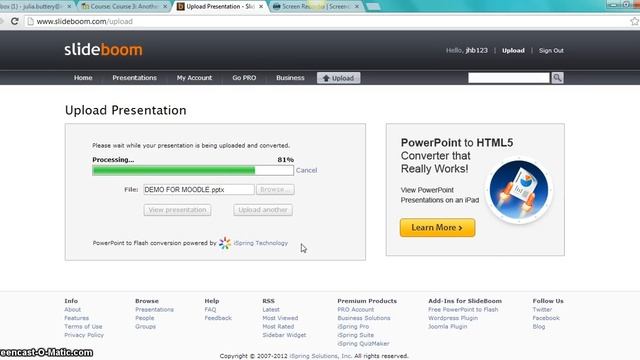
Task: Open the iSpring QuizMaker link
Action: click(363, 344)
